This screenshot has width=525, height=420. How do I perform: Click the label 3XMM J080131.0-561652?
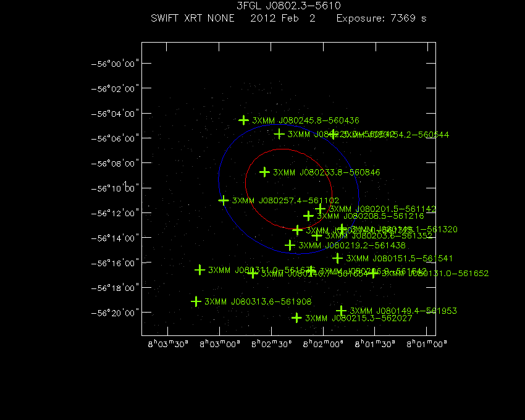pos(435,273)
